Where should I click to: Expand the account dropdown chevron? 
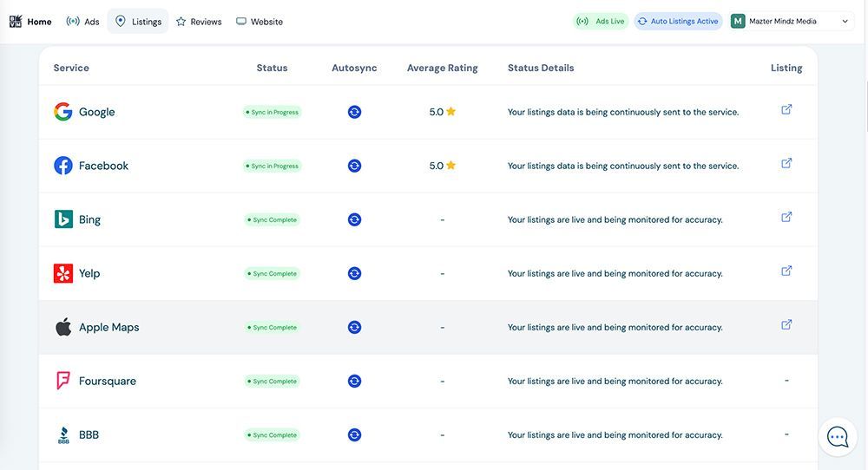click(x=845, y=22)
